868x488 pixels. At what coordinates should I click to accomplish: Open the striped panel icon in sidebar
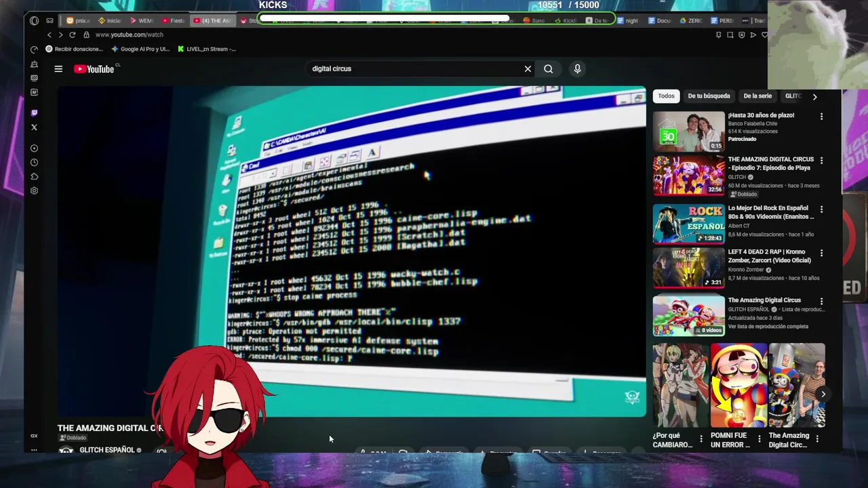pos(34,78)
